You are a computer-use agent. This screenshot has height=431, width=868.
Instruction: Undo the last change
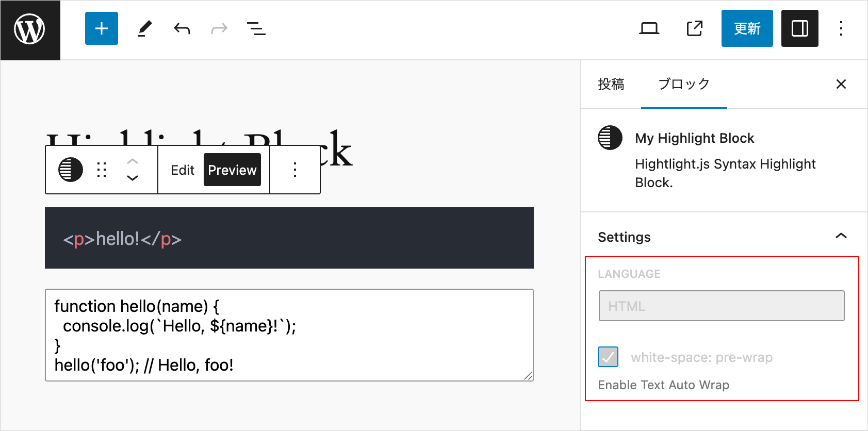182,28
